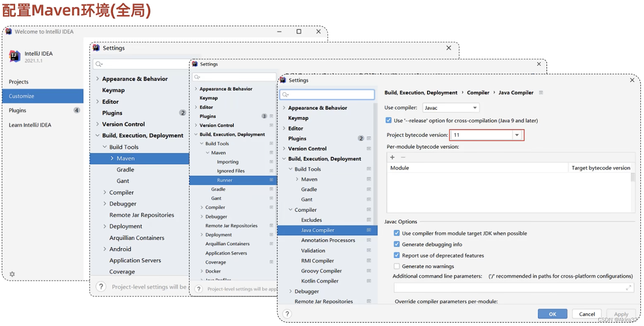644x326 pixels.
Task: Click project-level icon on the Excludes row
Action: point(369,220)
